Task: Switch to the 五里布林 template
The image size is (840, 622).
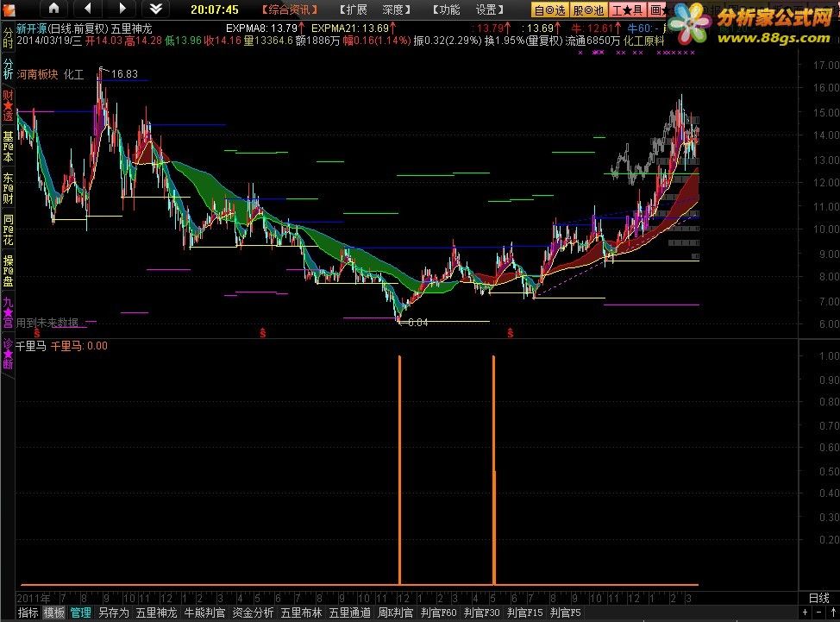Action: click(x=301, y=613)
